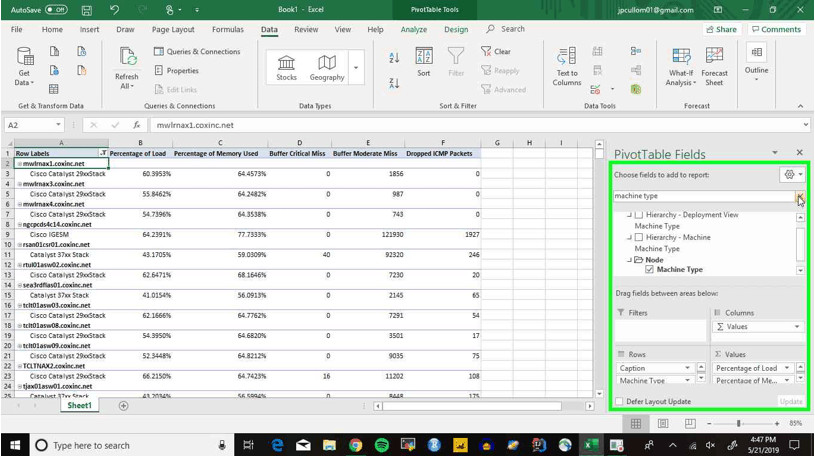
Task: Open the Analyze tab
Action: [x=414, y=30]
